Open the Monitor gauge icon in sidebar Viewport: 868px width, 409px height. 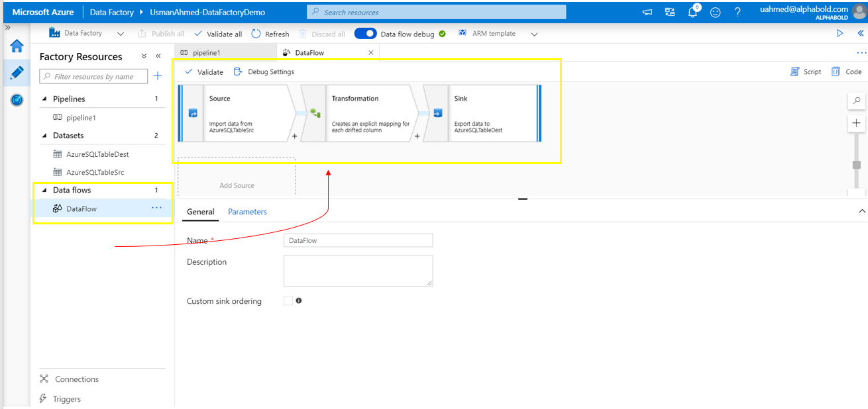[17, 100]
